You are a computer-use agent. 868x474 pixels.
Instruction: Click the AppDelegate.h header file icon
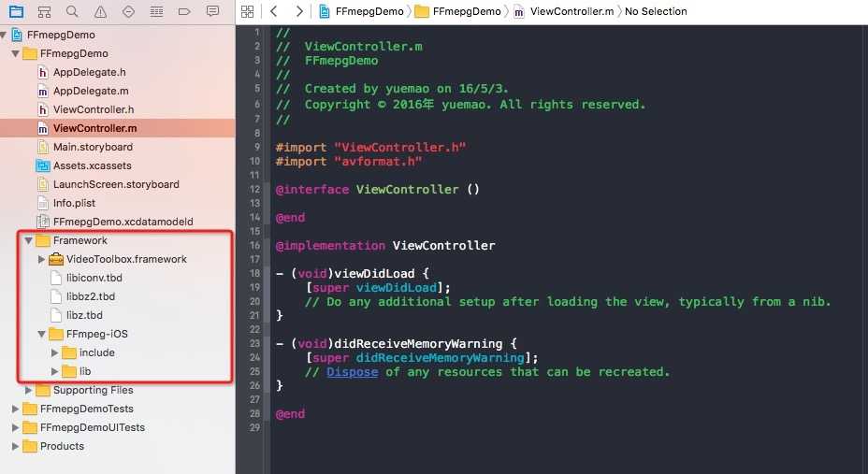point(43,72)
